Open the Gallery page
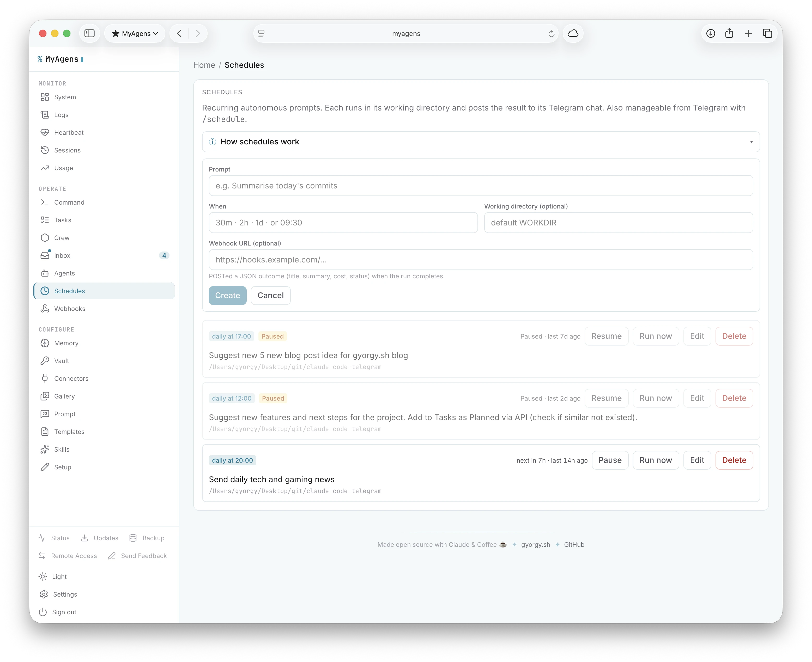This screenshot has height=662, width=812. point(104,396)
